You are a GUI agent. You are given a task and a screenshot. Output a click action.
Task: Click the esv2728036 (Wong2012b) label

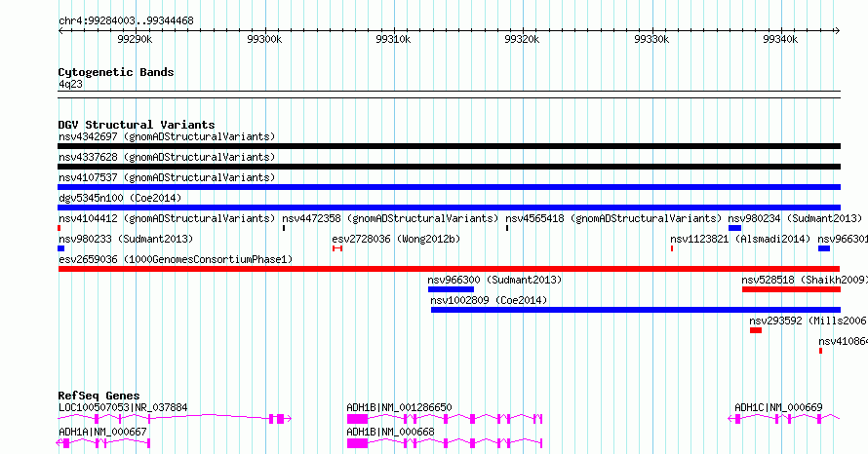coord(396,239)
